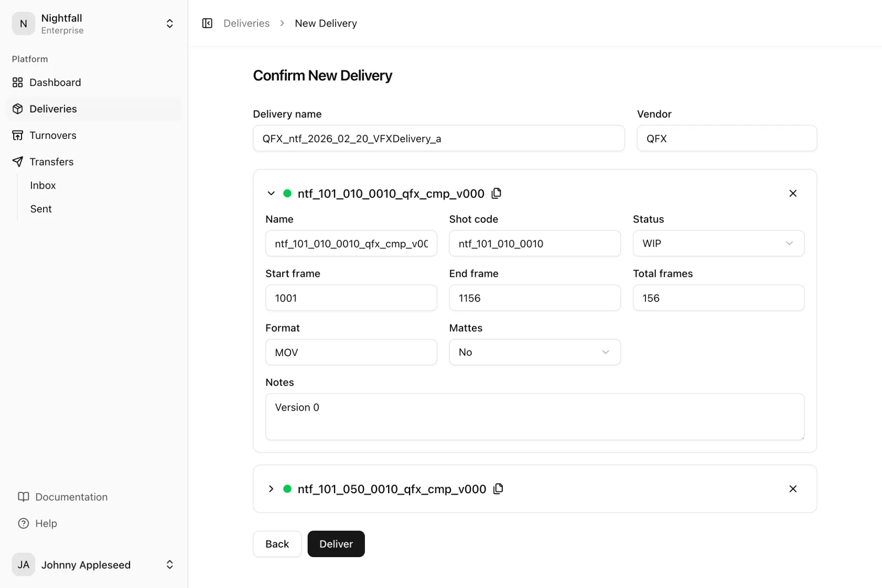Viewport: 882px width, 588px height.
Task: Click New Delivery breadcrumb text
Action: [x=326, y=23]
